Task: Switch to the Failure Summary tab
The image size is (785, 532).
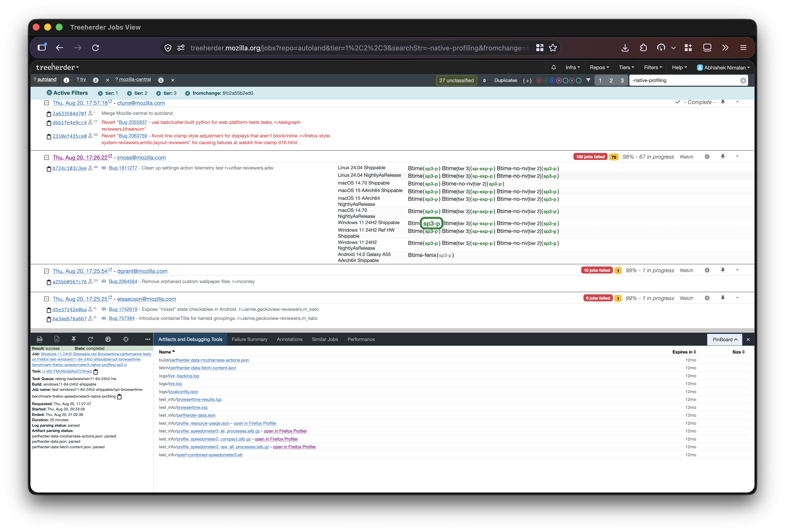Action: click(x=249, y=339)
